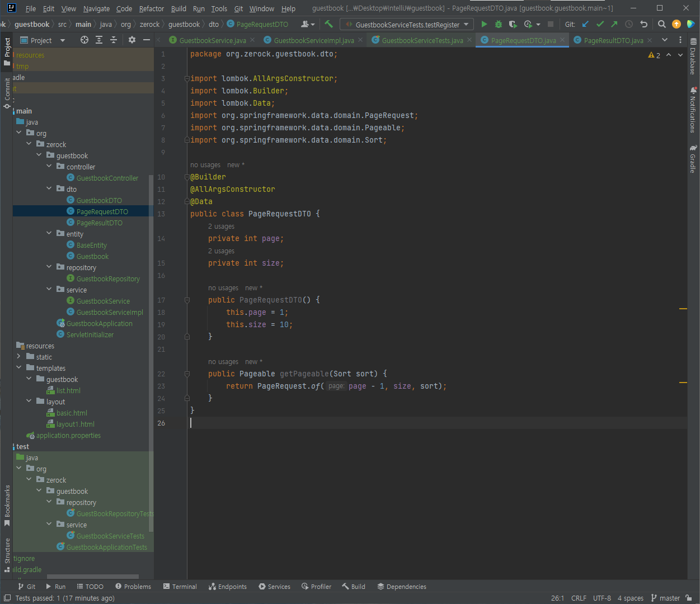The image size is (700, 604).
Task: Show hidden editor tabs chevron
Action: (665, 40)
